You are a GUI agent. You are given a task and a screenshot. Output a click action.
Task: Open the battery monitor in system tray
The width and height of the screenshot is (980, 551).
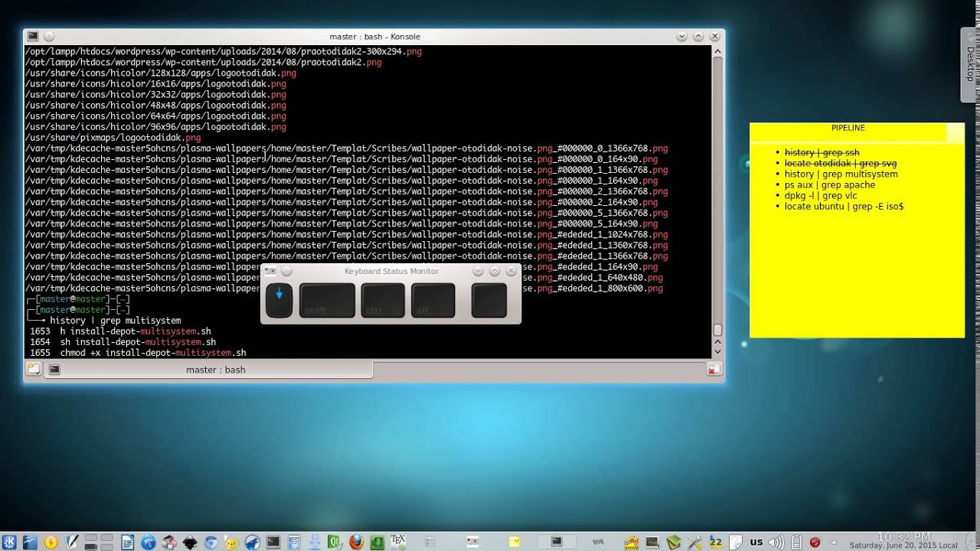tap(796, 542)
